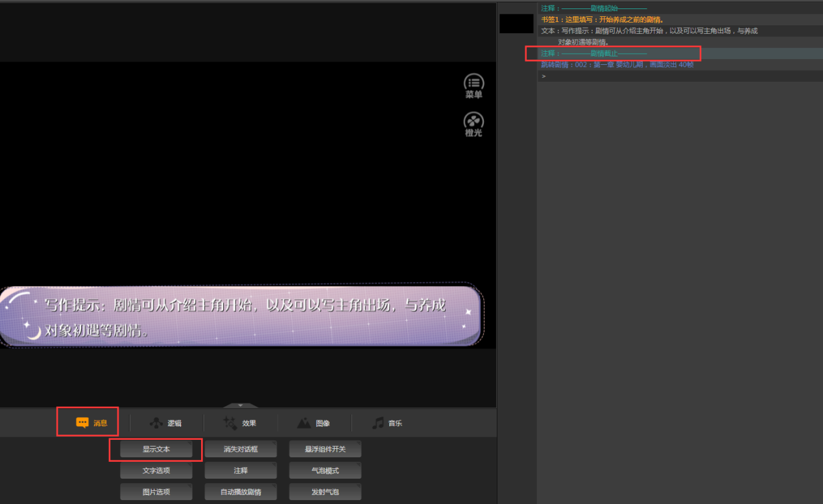Click the 显示文本 button
Image resolution: width=823 pixels, height=504 pixels.
(156, 450)
